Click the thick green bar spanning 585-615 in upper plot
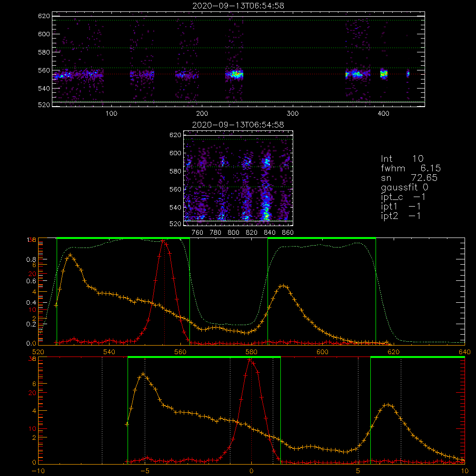 point(322,238)
